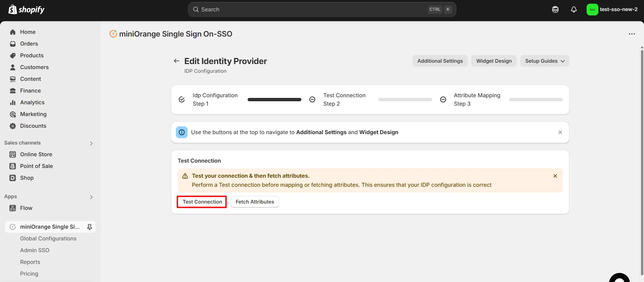The width and height of the screenshot is (644, 282).
Task: Go to Admin SSO page
Action: coord(35,250)
